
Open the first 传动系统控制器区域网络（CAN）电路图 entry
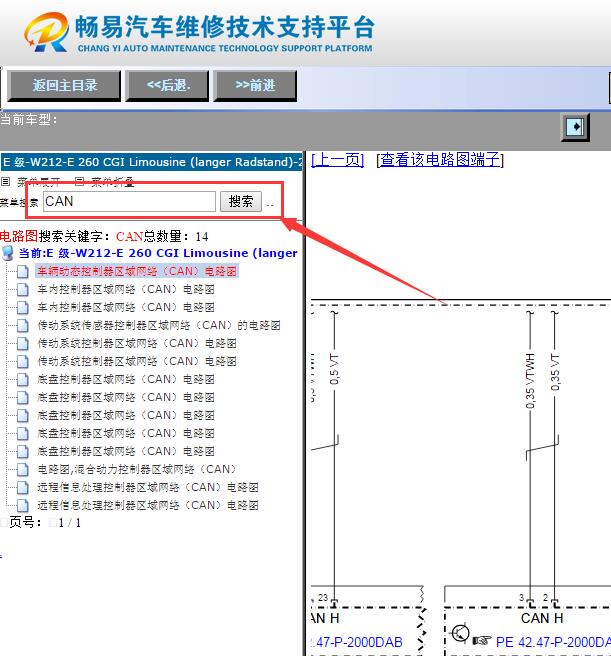(x=137, y=343)
